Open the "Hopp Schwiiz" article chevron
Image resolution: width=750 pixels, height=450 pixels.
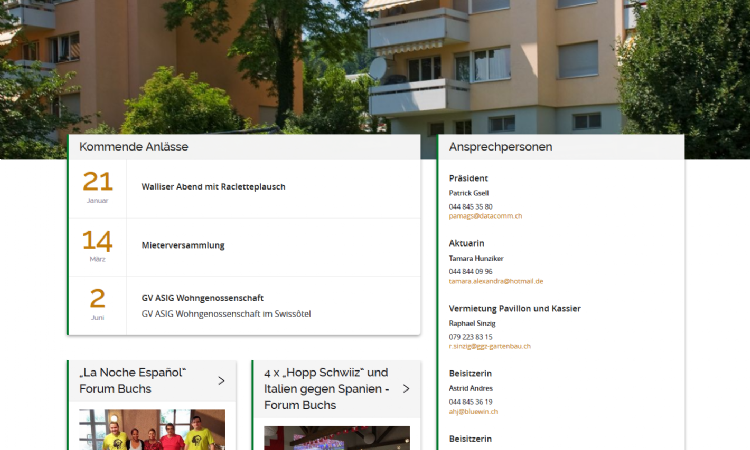point(406,389)
